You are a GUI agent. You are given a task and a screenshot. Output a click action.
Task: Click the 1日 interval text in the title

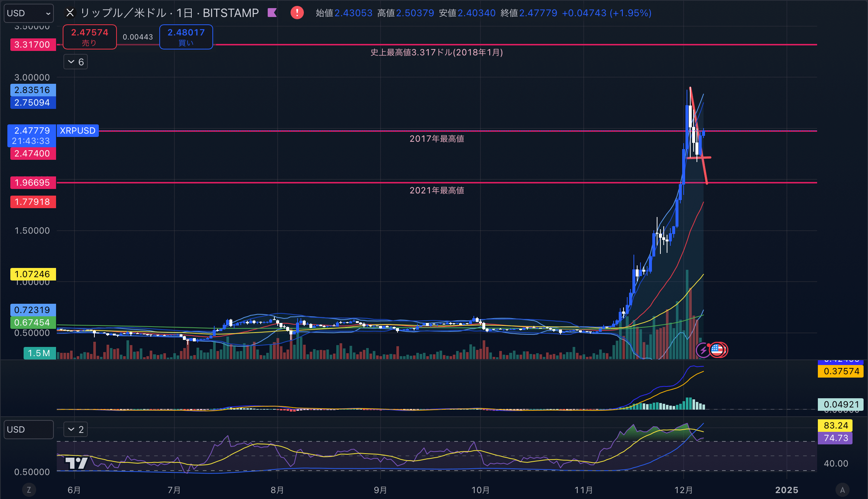(x=185, y=13)
